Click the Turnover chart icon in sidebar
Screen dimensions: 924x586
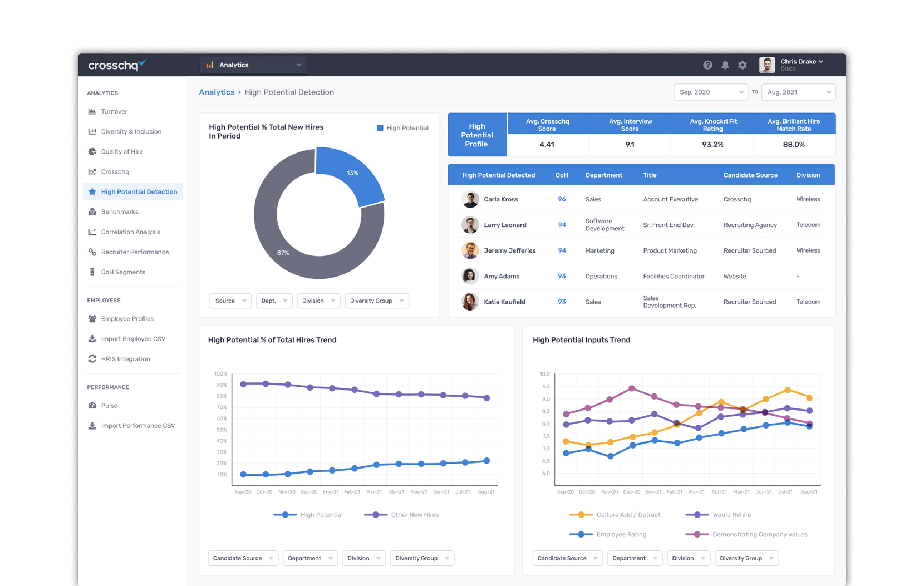92,111
